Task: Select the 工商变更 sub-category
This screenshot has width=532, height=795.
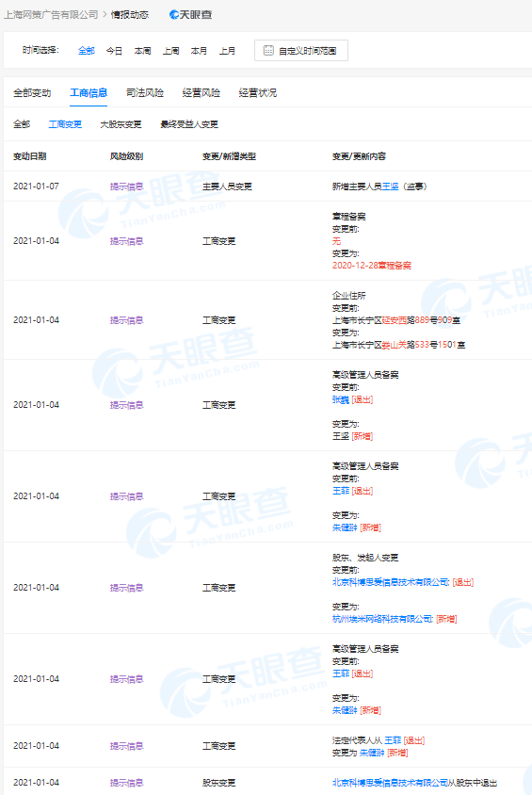Action: click(65, 124)
